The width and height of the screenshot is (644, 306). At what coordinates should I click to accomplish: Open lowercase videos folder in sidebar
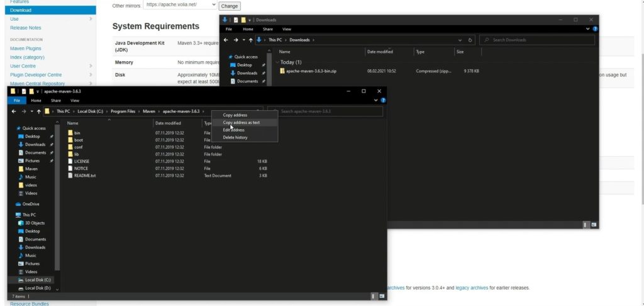pyautogui.click(x=28, y=185)
